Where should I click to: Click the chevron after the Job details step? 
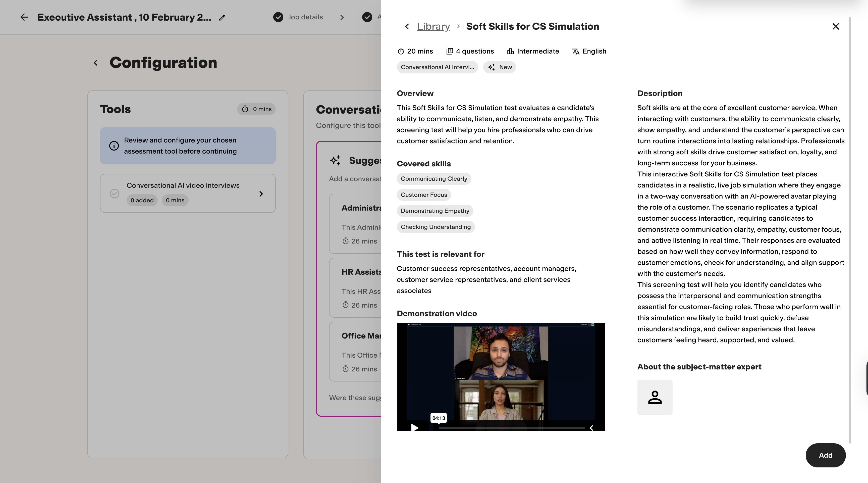point(342,17)
